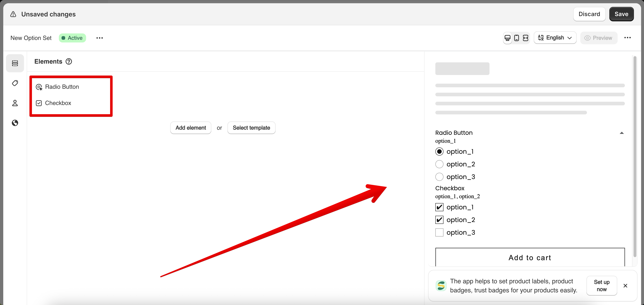The height and width of the screenshot is (305, 644).
Task: Select the Radio Button element item
Action: click(x=62, y=87)
